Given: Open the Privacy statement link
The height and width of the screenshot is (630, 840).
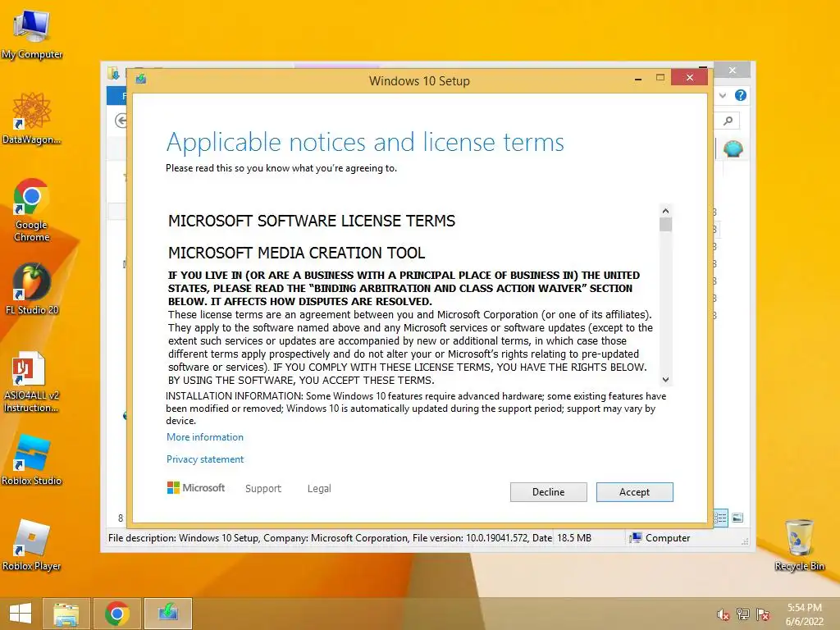Looking at the screenshot, I should (204, 459).
